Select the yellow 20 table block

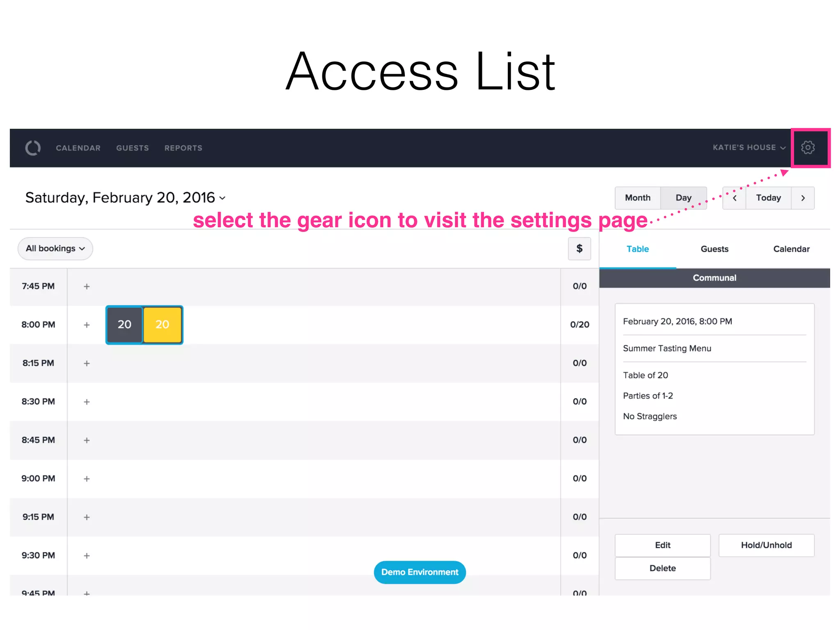(x=162, y=325)
